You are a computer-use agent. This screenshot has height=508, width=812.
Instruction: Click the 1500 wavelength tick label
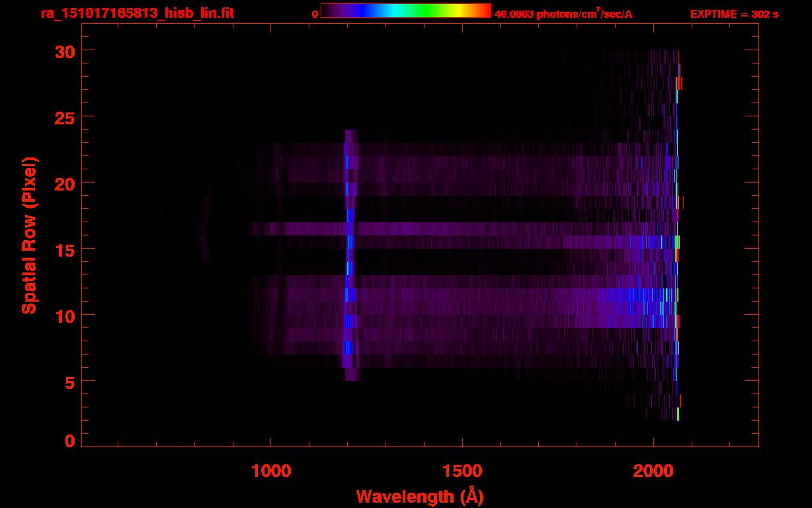[x=462, y=471]
